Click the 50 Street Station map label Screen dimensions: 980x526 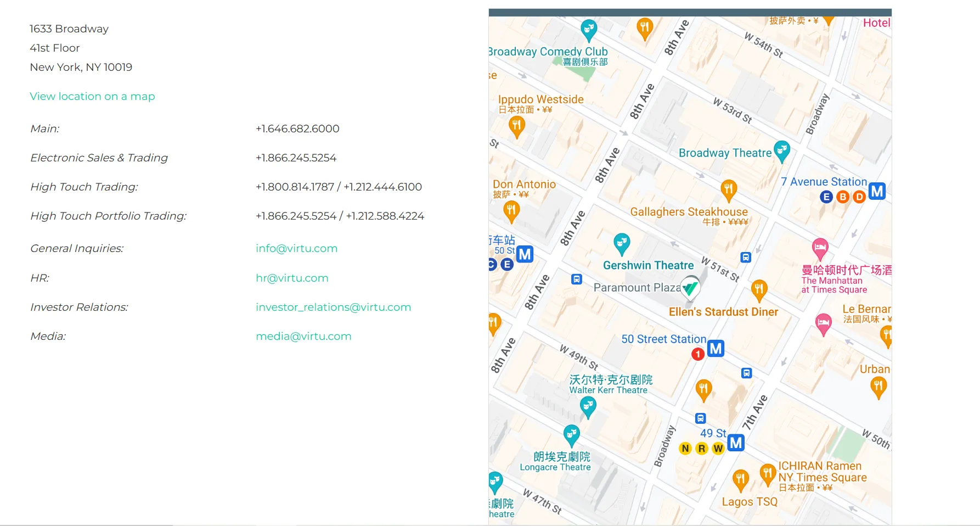pyautogui.click(x=664, y=339)
